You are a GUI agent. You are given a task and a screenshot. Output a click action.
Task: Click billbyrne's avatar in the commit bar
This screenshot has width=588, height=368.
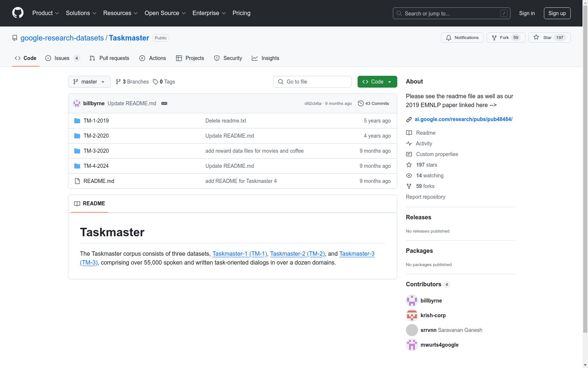(77, 103)
